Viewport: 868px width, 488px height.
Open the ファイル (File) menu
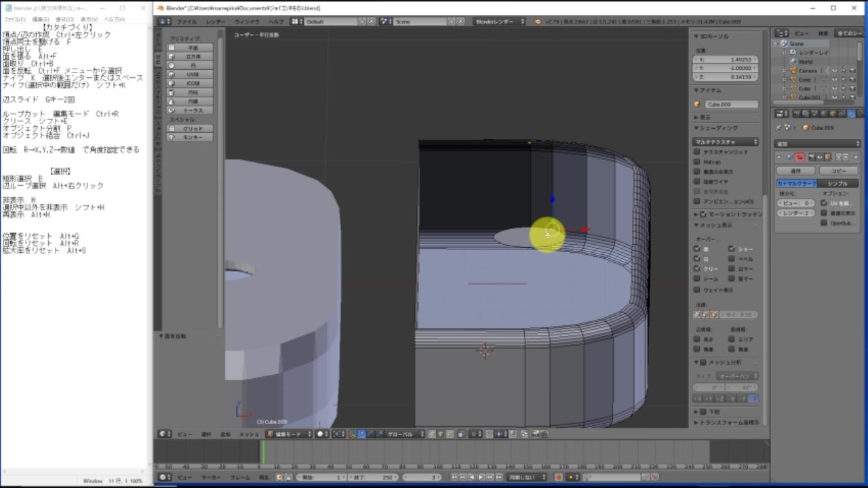tap(186, 22)
